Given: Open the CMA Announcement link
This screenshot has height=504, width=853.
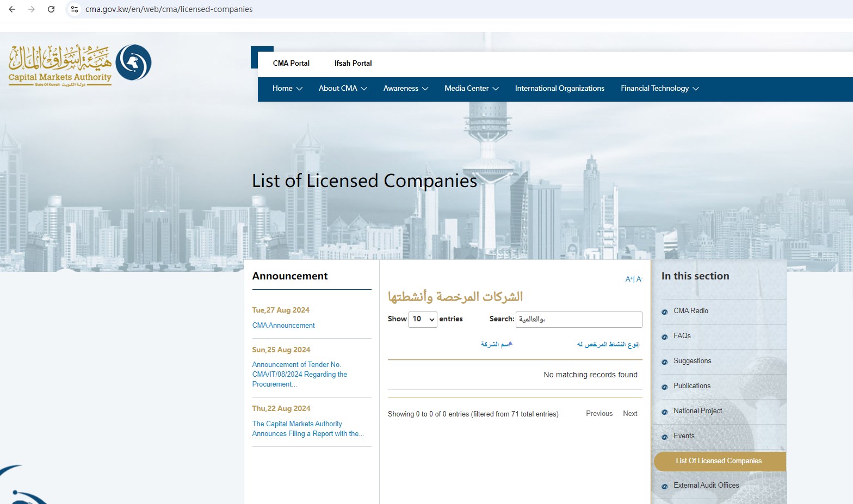Looking at the screenshot, I should (283, 325).
